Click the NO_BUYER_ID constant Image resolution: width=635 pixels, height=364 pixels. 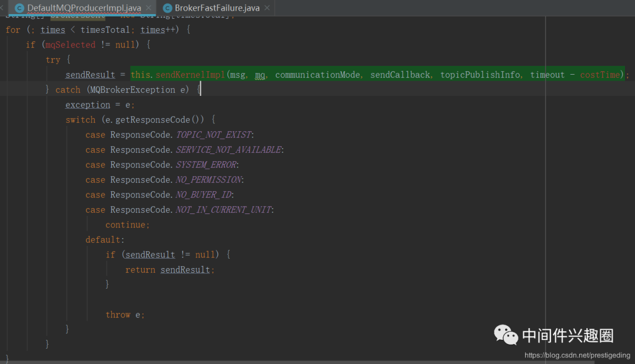[205, 195]
